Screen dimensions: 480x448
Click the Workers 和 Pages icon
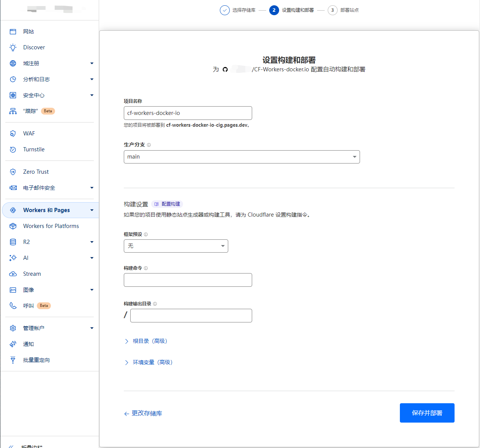click(x=13, y=210)
